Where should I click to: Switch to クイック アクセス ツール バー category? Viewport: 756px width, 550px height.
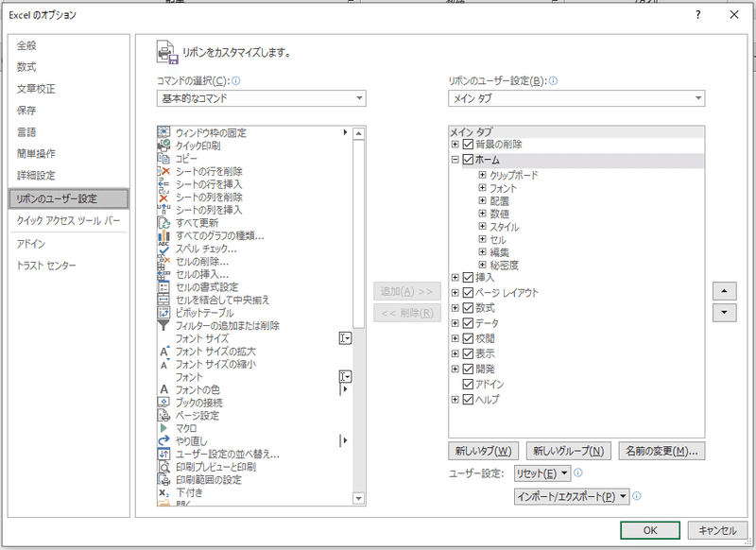point(68,221)
